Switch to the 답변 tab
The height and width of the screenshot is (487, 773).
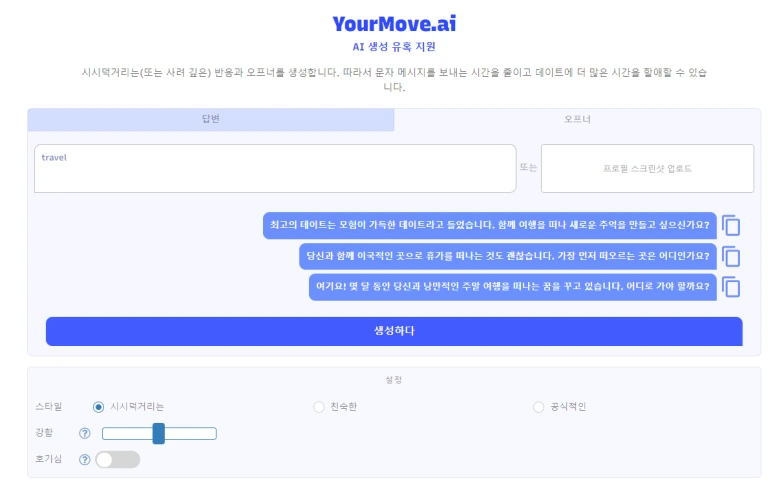tap(211, 119)
